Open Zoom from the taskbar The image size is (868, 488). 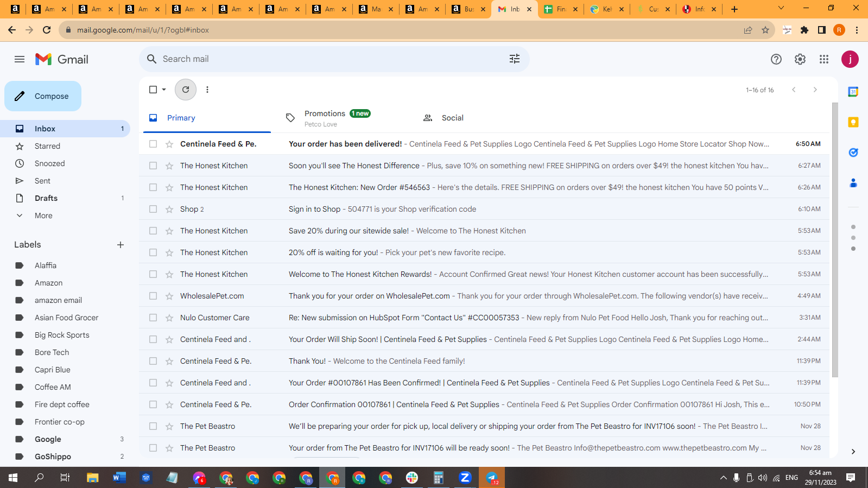[x=465, y=478]
